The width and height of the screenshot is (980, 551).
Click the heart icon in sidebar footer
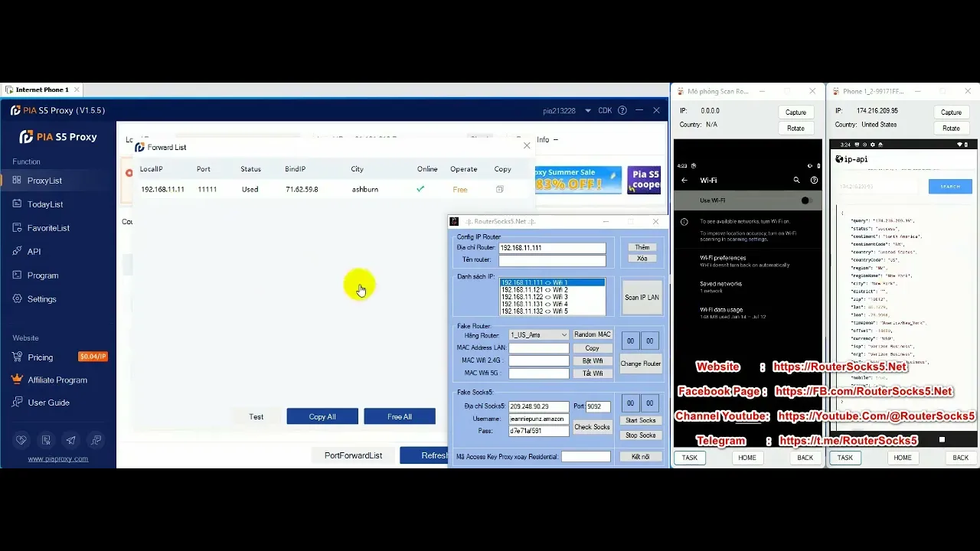[21, 440]
